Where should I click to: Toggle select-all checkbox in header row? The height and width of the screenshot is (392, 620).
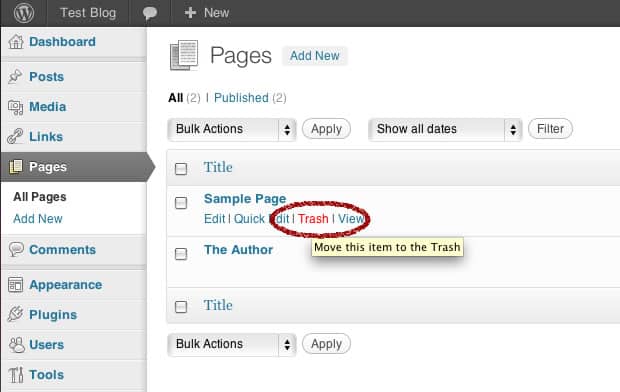click(x=181, y=169)
